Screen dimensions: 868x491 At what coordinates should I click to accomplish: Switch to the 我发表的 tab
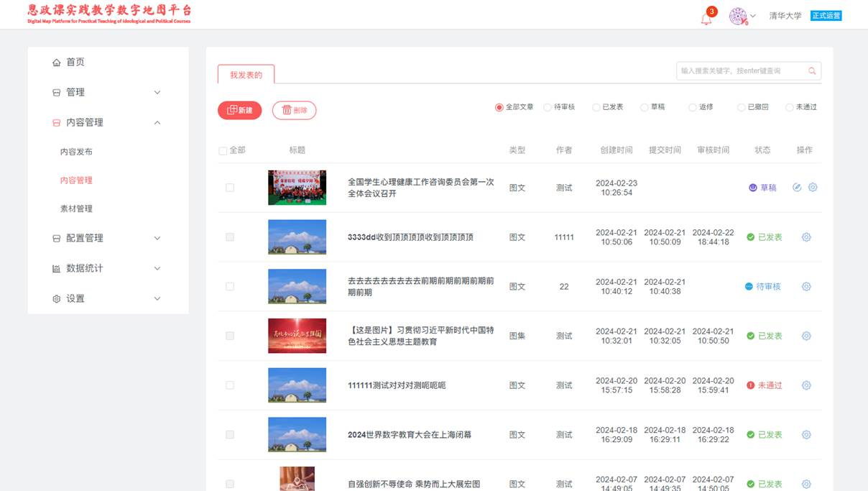[x=246, y=75]
